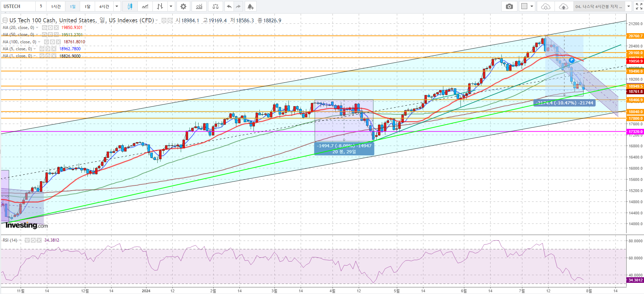
Task: Remove the MA (50, close, 0) indicator
Action: (x=56, y=35)
